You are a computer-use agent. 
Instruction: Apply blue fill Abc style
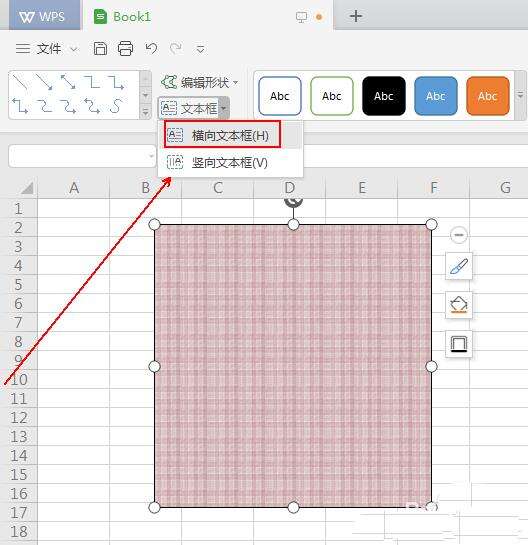pyautogui.click(x=436, y=96)
